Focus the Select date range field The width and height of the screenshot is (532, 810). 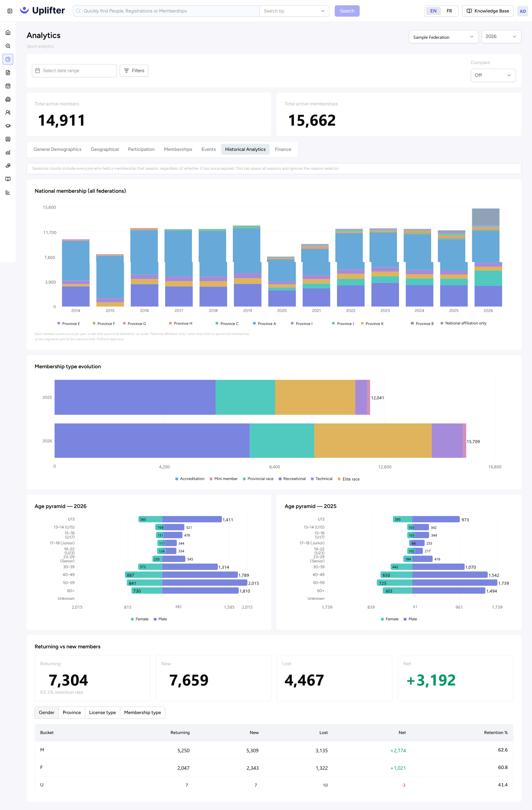(x=74, y=70)
